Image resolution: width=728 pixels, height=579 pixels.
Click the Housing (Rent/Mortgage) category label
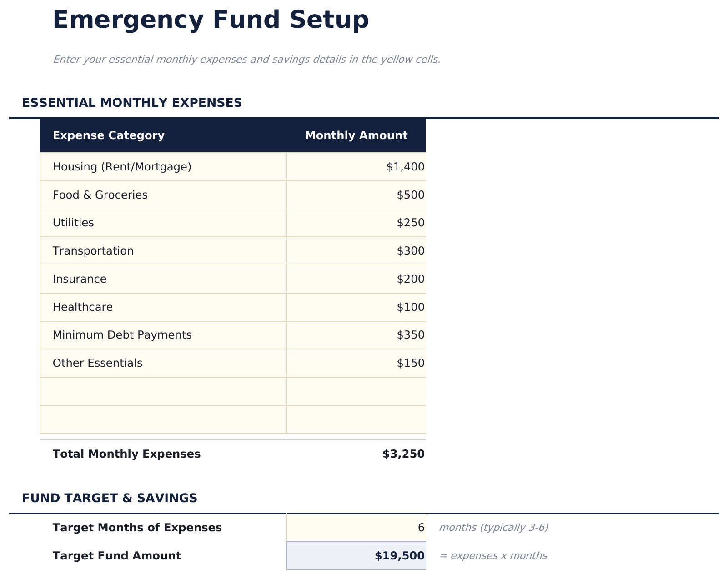point(122,167)
